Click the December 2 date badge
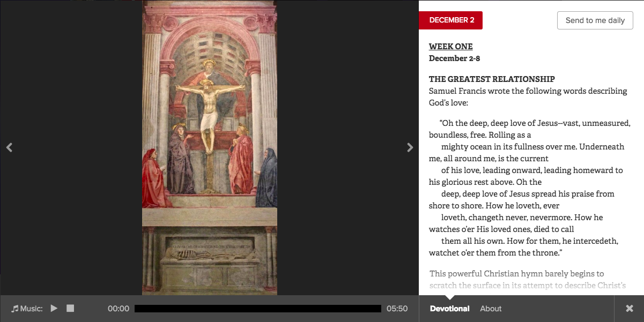 coord(450,20)
